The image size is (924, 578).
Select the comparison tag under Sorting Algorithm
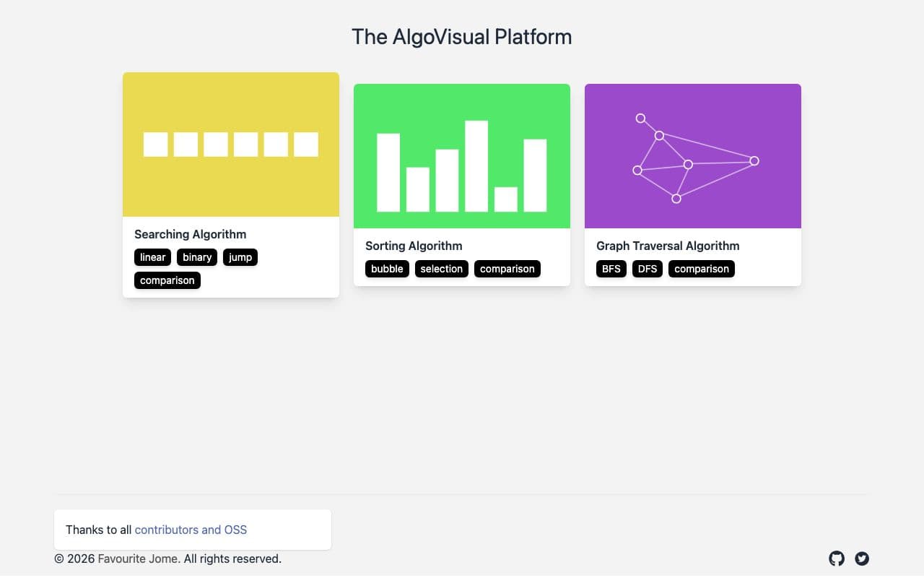[x=507, y=269]
